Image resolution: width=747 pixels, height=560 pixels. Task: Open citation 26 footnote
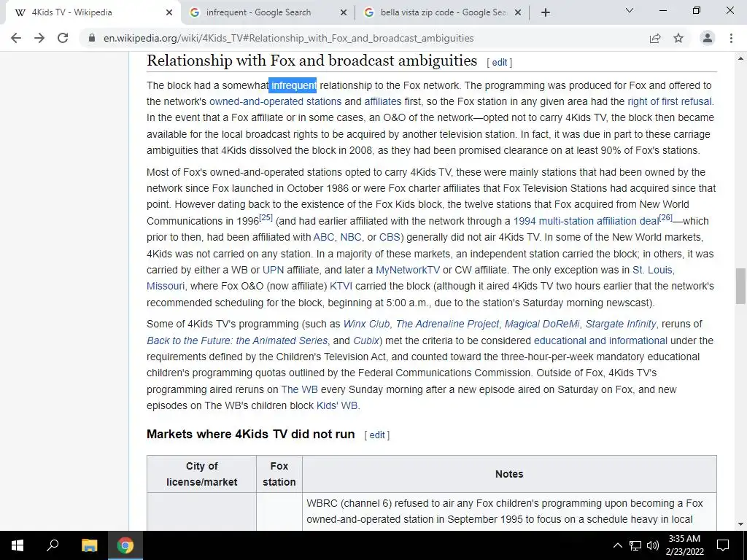click(666, 217)
